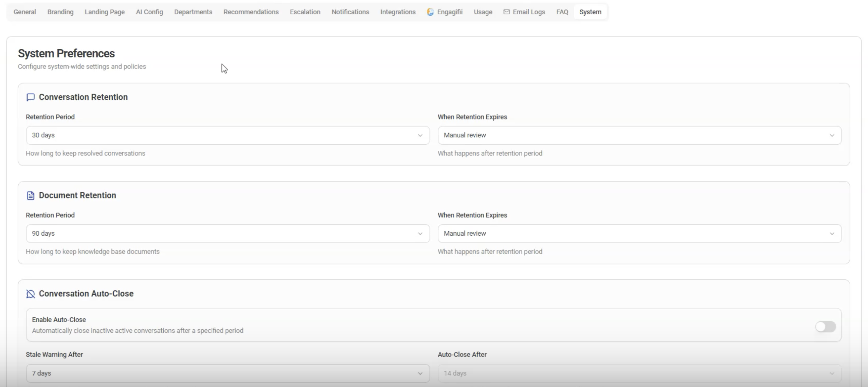Switch to the General tab
Screen dimensions: 868x387
click(25, 12)
